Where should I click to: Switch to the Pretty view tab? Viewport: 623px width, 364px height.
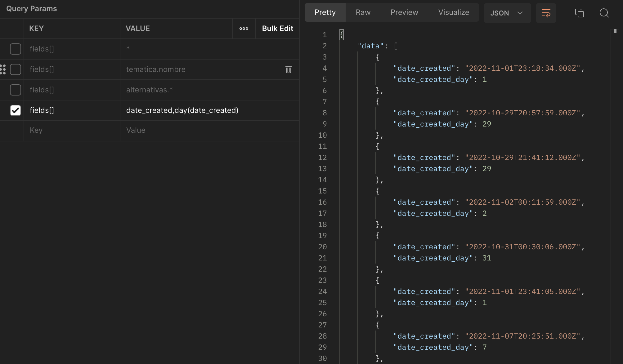click(325, 12)
